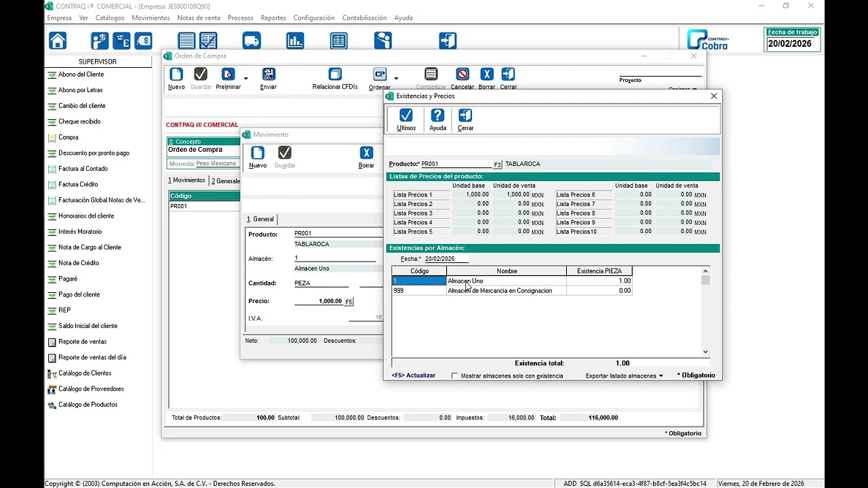The image size is (868, 488).
Task: Click the warehouse list scrollbar up arrow
Action: click(705, 271)
